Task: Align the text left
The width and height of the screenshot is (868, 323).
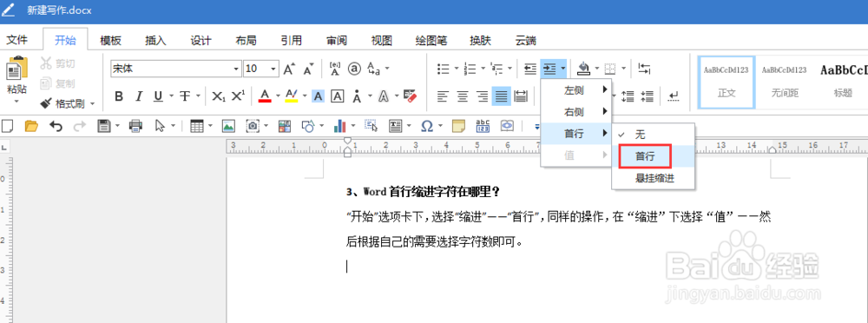Action: [443, 96]
